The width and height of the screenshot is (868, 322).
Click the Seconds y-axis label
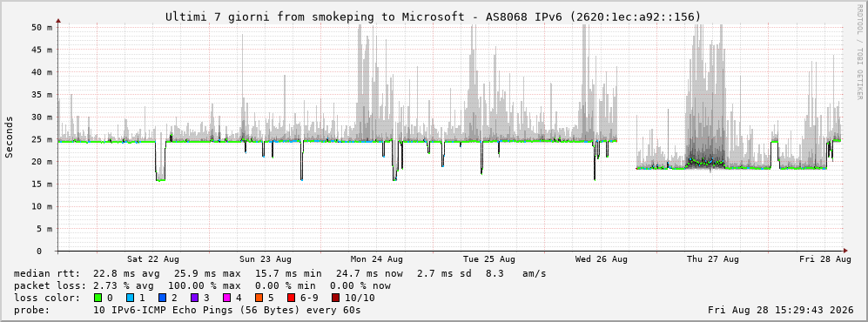pos(9,137)
